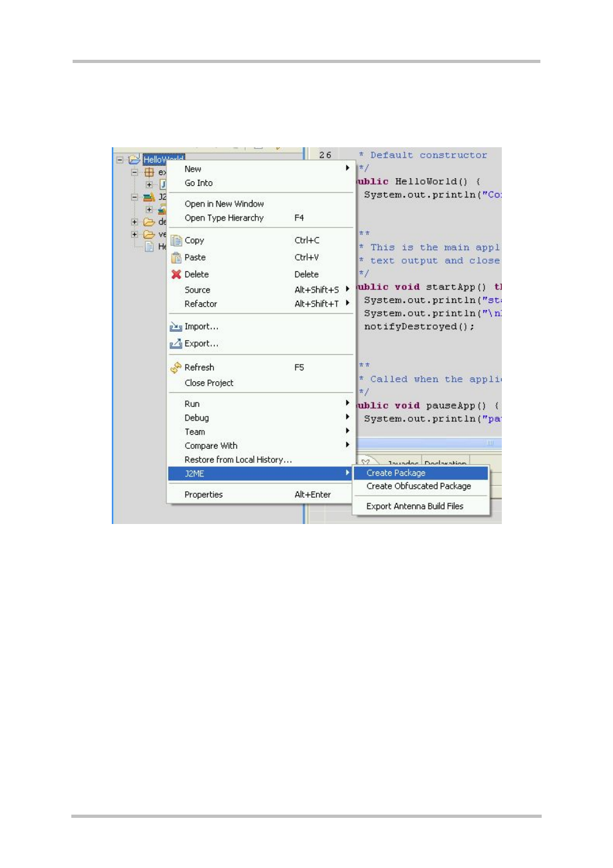
Task: Click the 'public HelloWorld() {' code line
Action: [419, 182]
